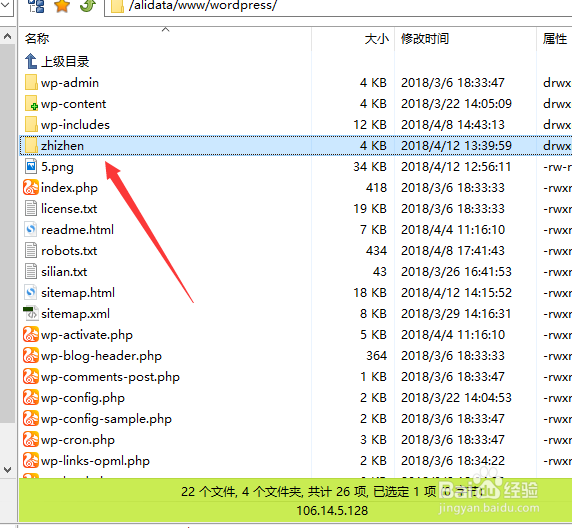Click the 106.14.5.128 server address in status bar

coord(332,510)
